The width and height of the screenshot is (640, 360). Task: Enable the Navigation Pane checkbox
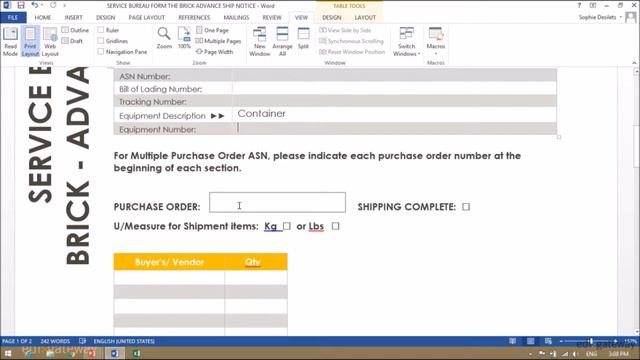click(101, 52)
